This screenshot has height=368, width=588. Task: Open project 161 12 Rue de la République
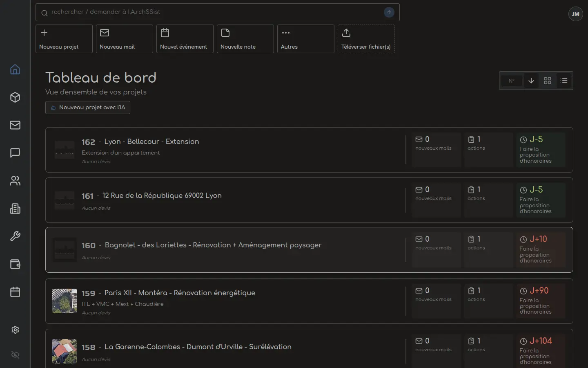[309, 200]
